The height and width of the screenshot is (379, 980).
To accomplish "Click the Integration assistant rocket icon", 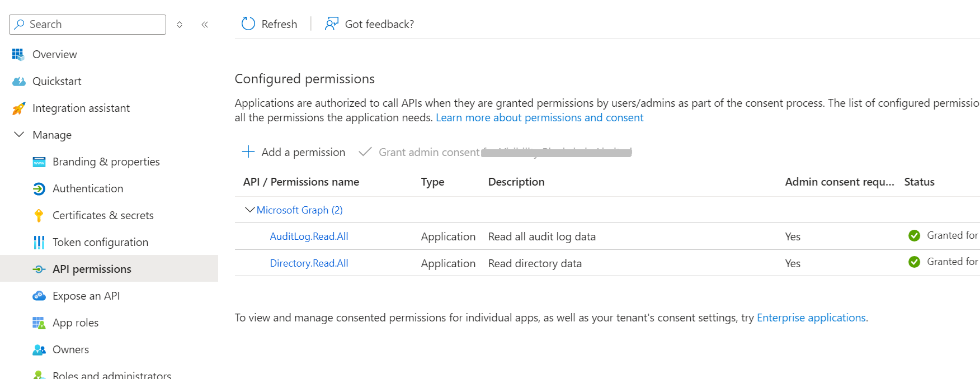I will 18,108.
